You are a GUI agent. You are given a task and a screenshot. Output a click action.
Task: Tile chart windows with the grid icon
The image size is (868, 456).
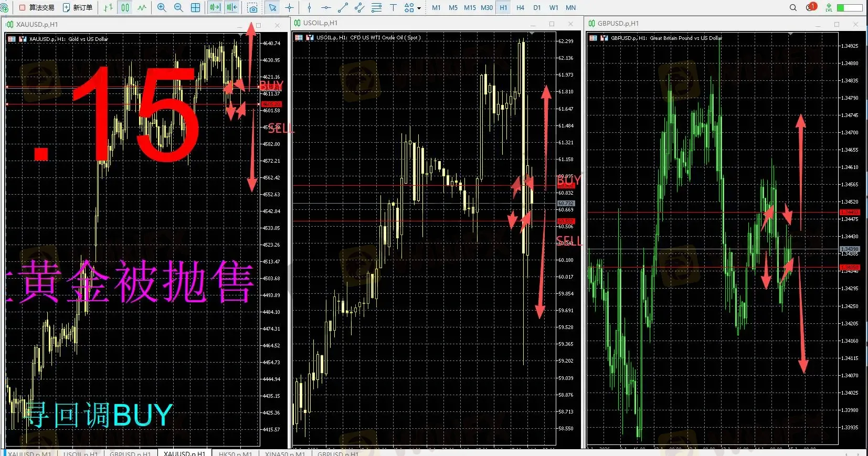195,8
